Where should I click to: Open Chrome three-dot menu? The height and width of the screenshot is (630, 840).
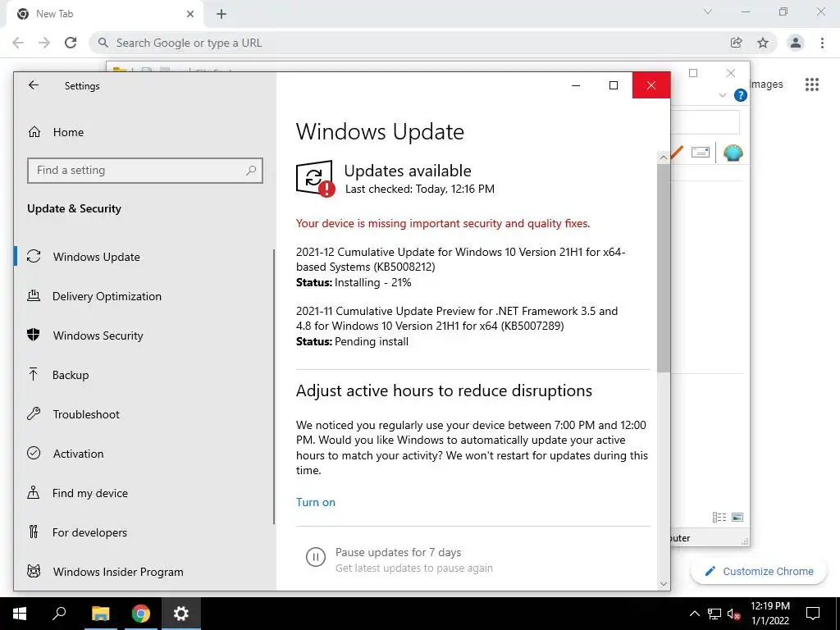click(x=822, y=43)
